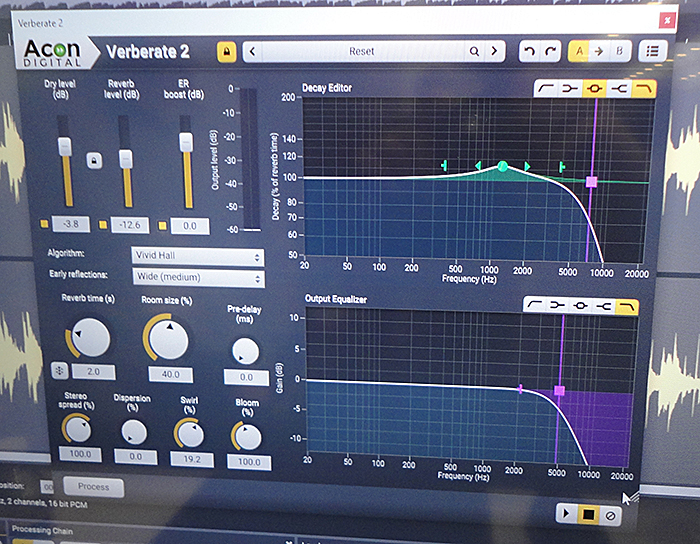This screenshot has height=544, width=700.
Task: Toggle high cut band in Output Equalizer
Action: [x=627, y=307]
